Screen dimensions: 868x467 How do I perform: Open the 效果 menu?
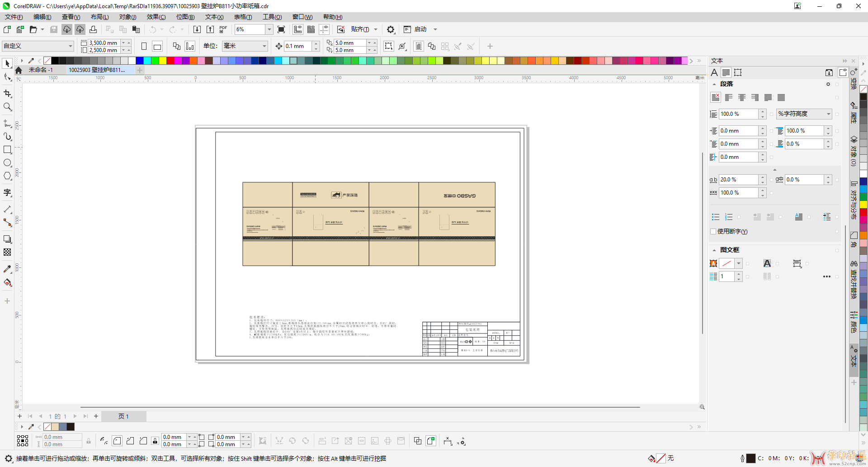tap(156, 17)
